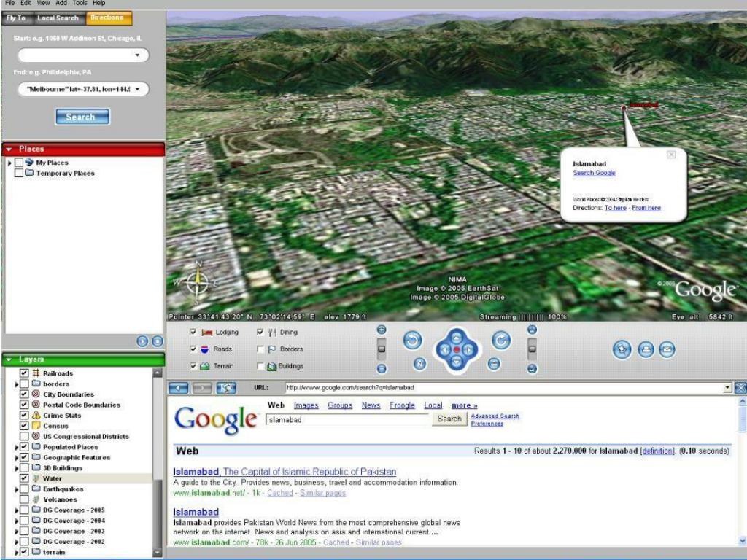Open the Edit menu
This screenshot has height=560, width=747.
click(26, 3)
